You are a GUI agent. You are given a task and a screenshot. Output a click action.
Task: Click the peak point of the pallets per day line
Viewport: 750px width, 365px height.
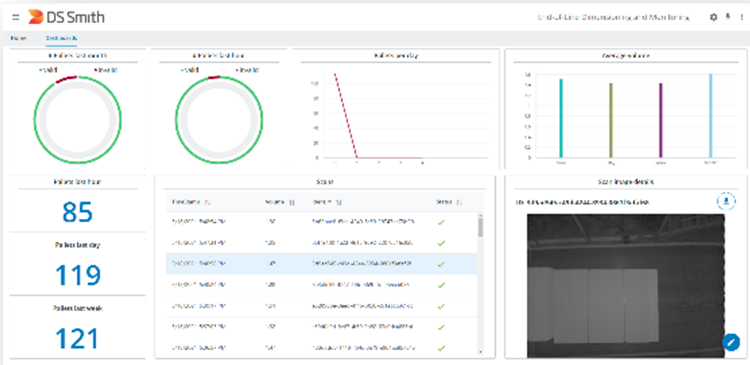[335, 74]
